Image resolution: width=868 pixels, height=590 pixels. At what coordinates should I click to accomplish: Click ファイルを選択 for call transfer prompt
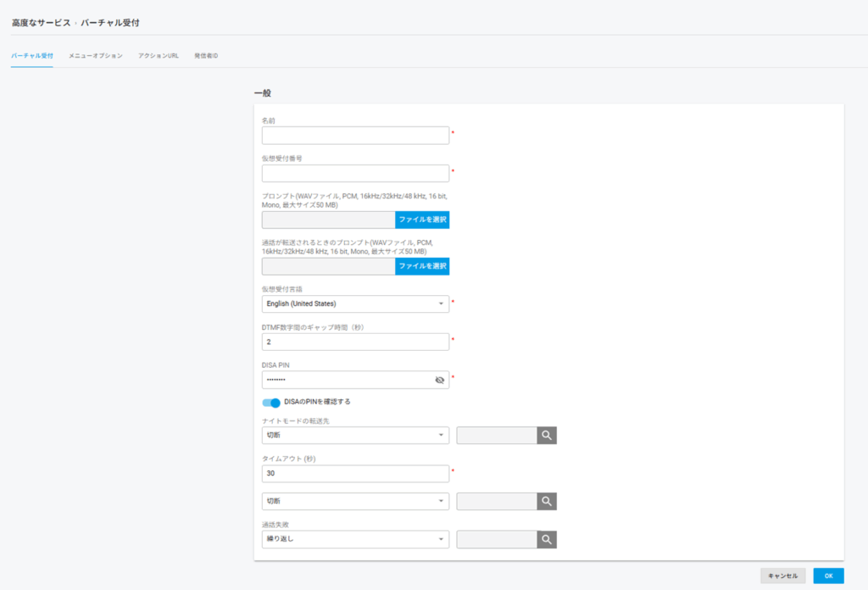tap(422, 266)
